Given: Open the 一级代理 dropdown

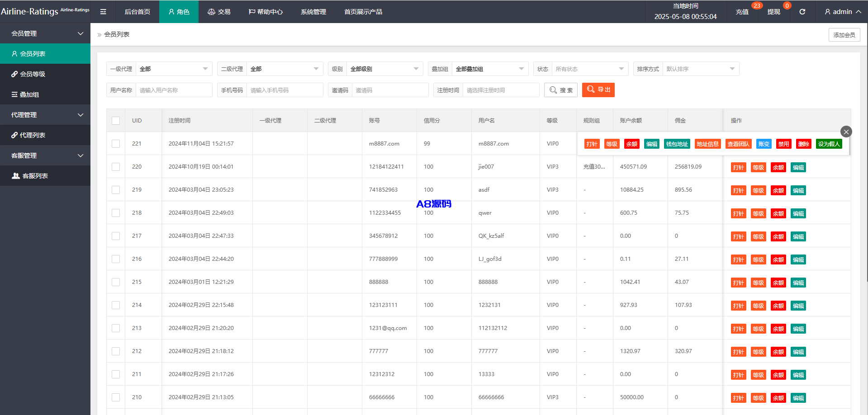Looking at the screenshot, I should (174, 69).
